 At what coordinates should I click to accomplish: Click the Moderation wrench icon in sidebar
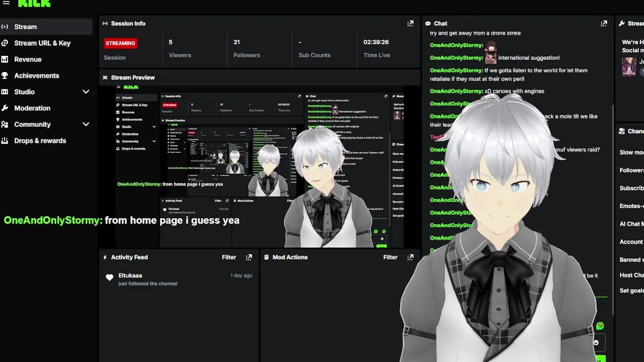point(5,108)
